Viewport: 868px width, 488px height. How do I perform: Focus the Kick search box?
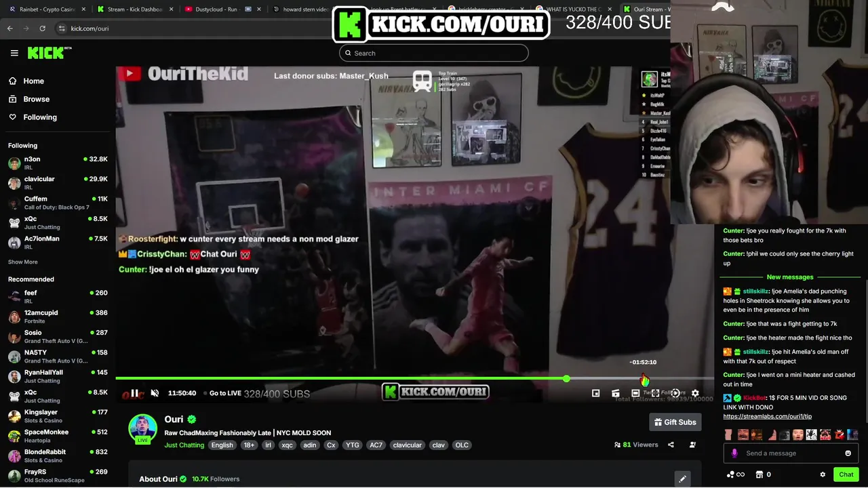pyautogui.click(x=434, y=53)
